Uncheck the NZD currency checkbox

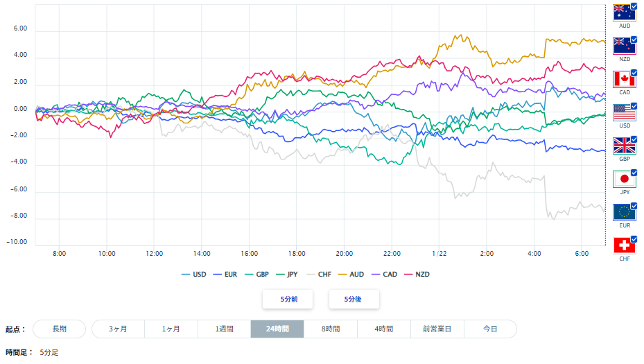(634, 40)
